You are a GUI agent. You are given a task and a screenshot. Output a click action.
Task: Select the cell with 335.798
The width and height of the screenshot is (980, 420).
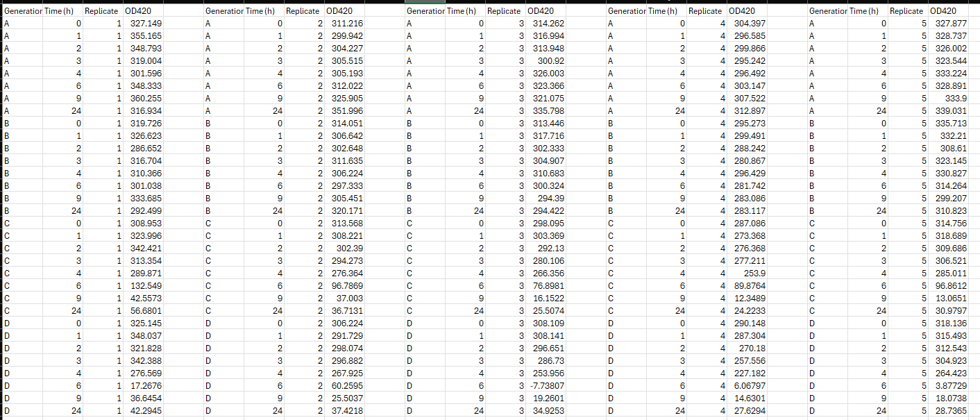point(546,111)
